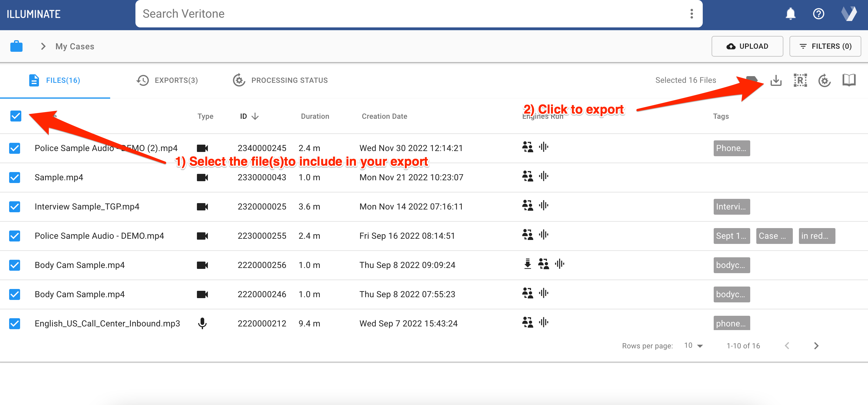Toggle the select-all files checkbox
Viewport: 868px width, 405px height.
pos(16,116)
